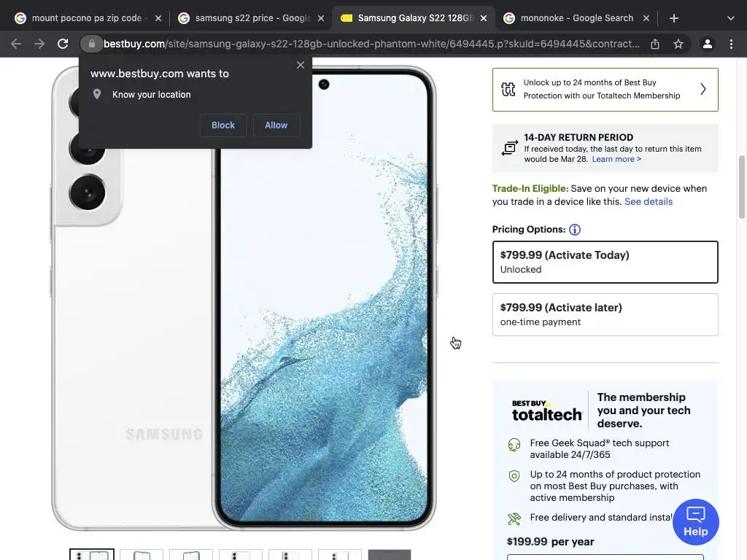Open the Help chat button
The height and width of the screenshot is (560, 747).
(695, 522)
